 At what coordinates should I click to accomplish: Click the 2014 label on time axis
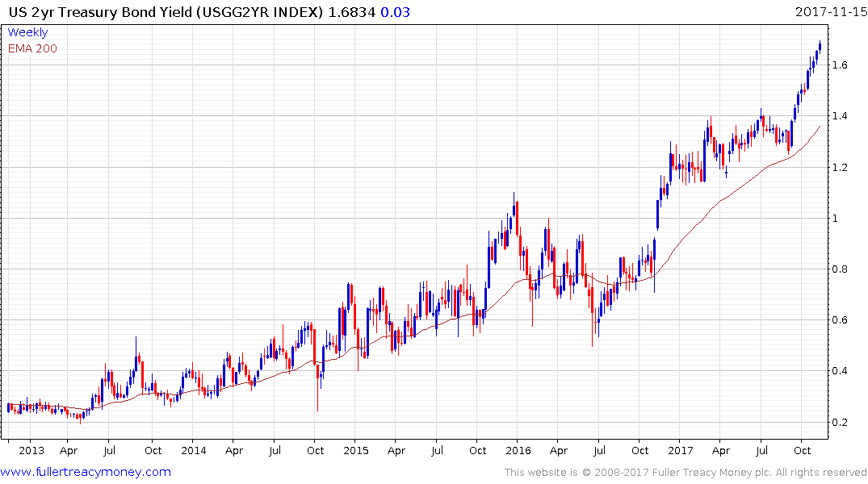[x=193, y=450]
